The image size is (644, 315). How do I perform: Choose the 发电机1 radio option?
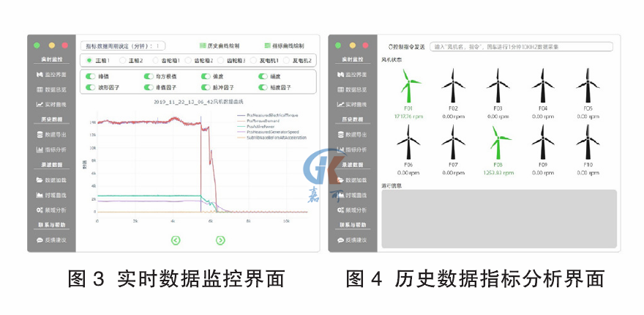pos(254,60)
